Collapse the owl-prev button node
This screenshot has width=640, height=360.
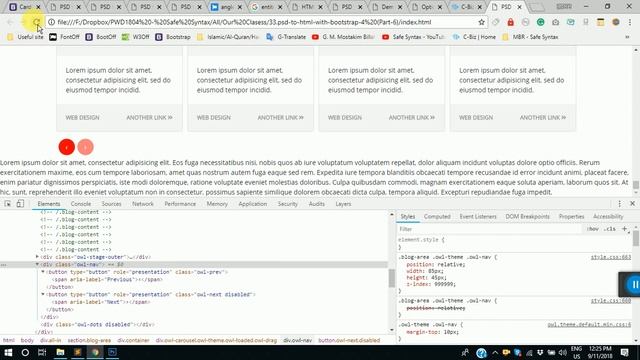click(x=43, y=272)
